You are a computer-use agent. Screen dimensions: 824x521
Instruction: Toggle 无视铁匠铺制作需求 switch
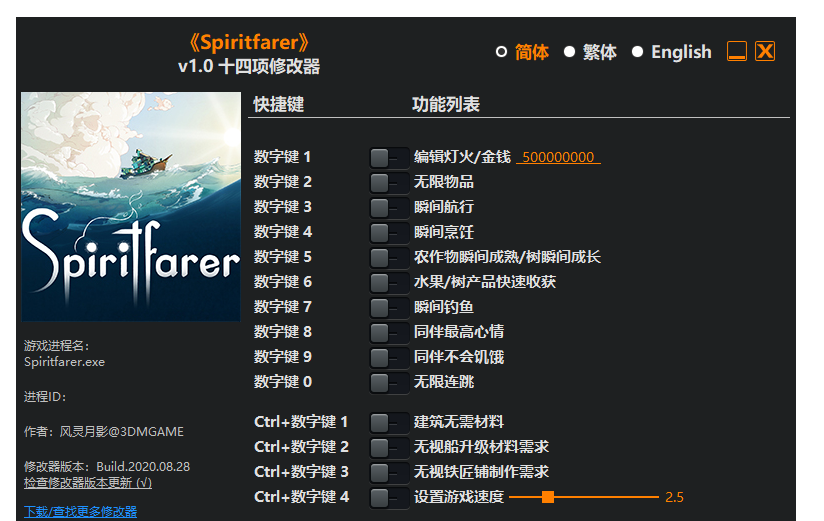(x=389, y=472)
